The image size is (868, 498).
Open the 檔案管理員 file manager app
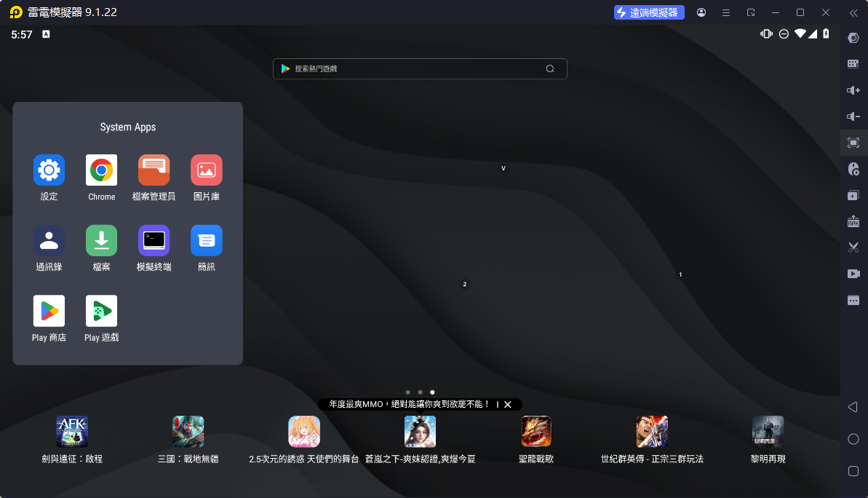154,170
